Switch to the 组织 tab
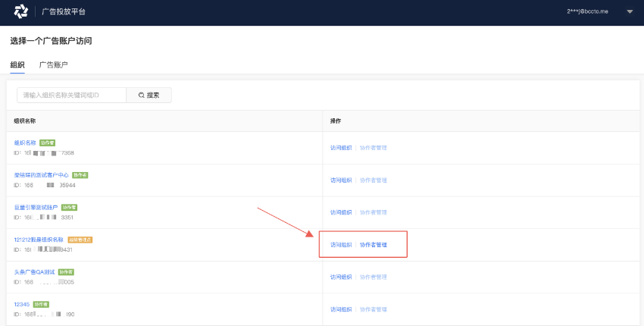 point(17,65)
